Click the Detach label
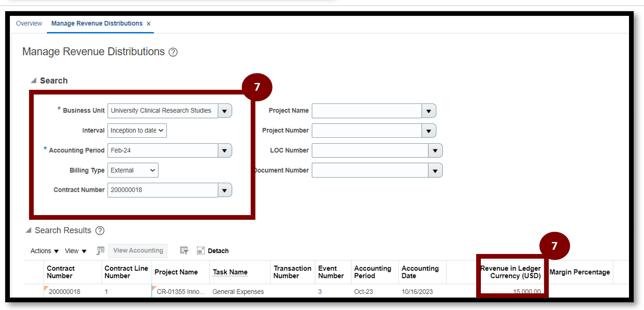 click(x=218, y=251)
